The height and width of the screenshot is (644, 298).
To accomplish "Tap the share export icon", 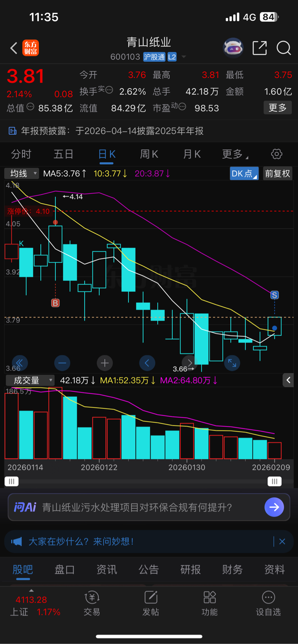I will (260, 48).
